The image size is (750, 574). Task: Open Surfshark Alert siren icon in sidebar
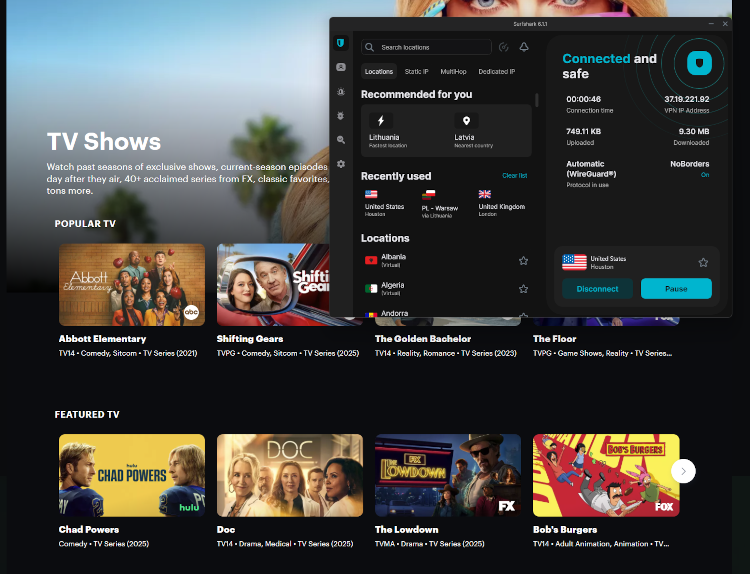coord(341,92)
